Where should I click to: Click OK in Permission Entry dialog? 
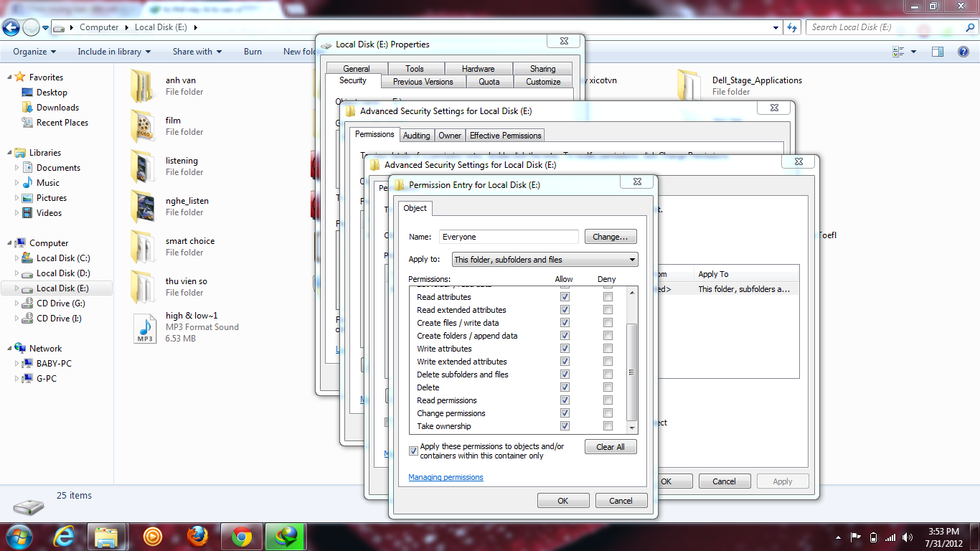point(563,501)
